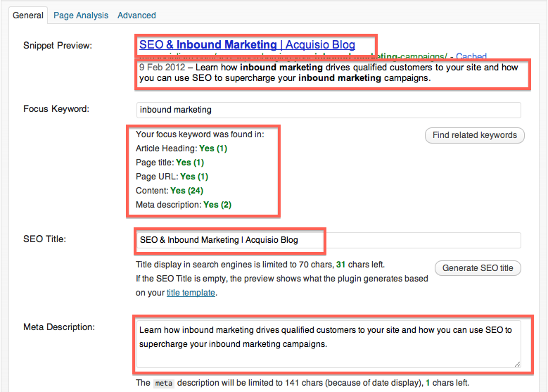Viewport: 548px width, 392px height.
Task: Click the '31 chars left' title counter
Action: coord(360,265)
